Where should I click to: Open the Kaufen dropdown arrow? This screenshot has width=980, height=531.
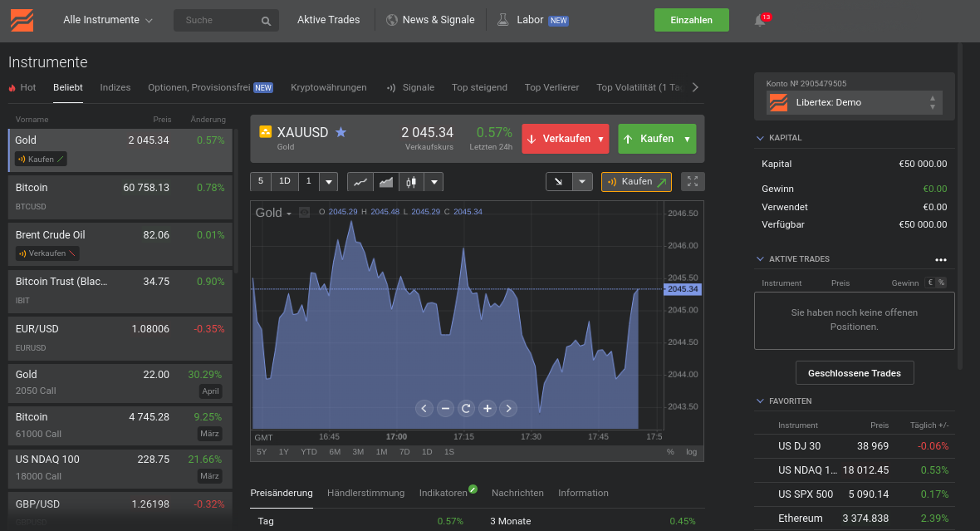click(687, 139)
